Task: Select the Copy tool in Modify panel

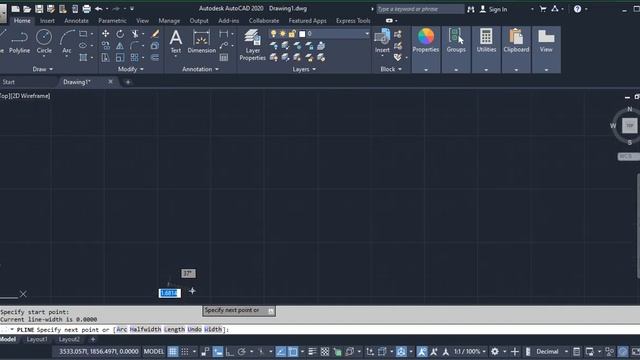Action: coord(105,46)
